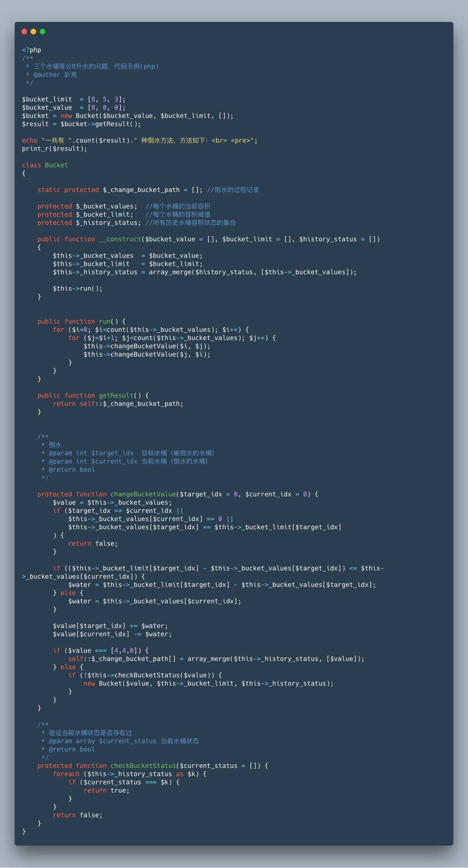This screenshot has width=468, height=868.
Task: Click the yellow minimize window dot
Action: click(33, 32)
